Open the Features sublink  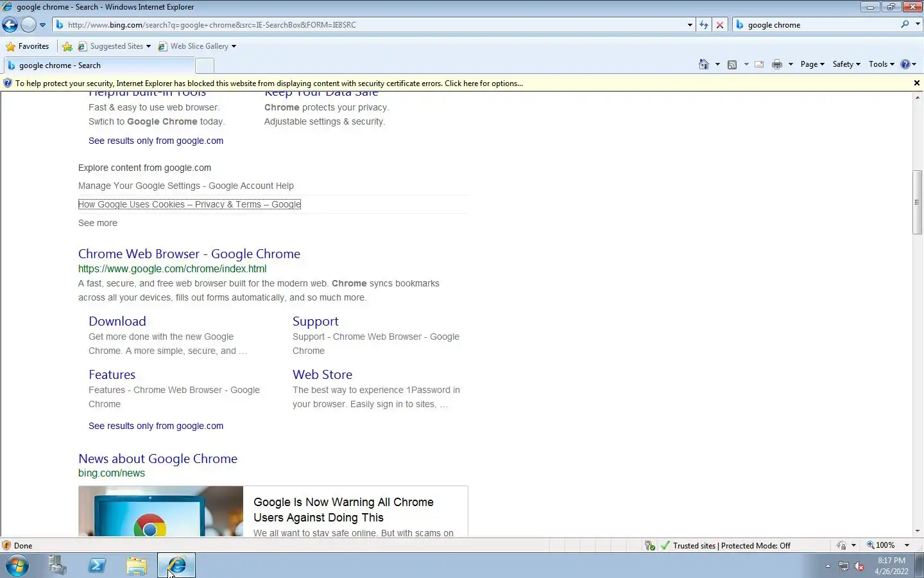tap(112, 374)
